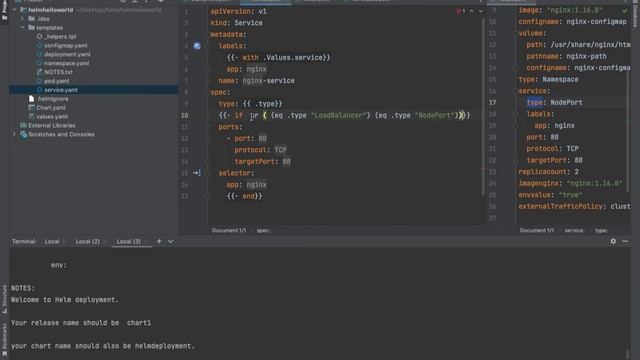Click 'Document 1/1' breadcrumb in left editor
Image resolution: width=640 pixels, height=360 pixels.
coord(229,231)
